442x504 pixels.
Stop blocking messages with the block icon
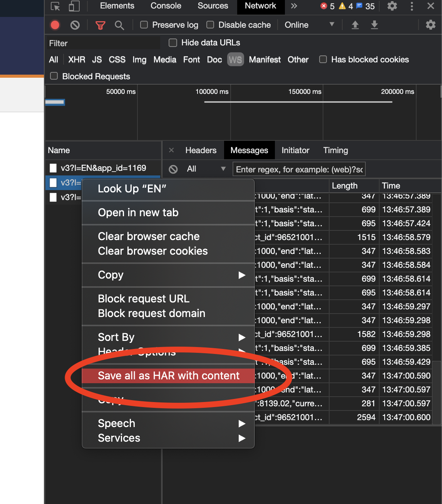tap(173, 169)
